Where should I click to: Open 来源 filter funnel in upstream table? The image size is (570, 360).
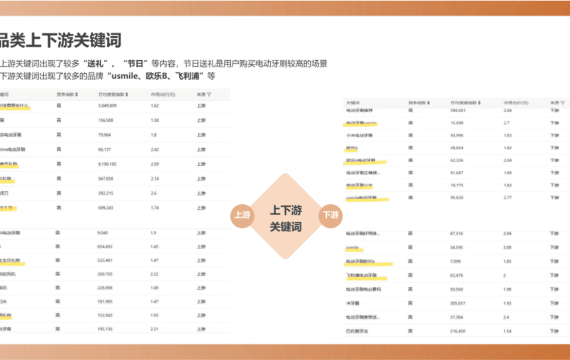209,95
